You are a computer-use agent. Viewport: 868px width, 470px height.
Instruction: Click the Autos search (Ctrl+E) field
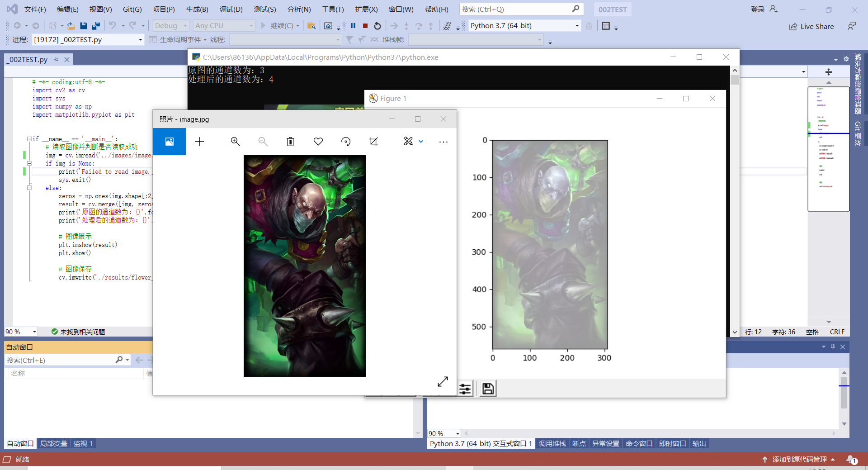67,360
